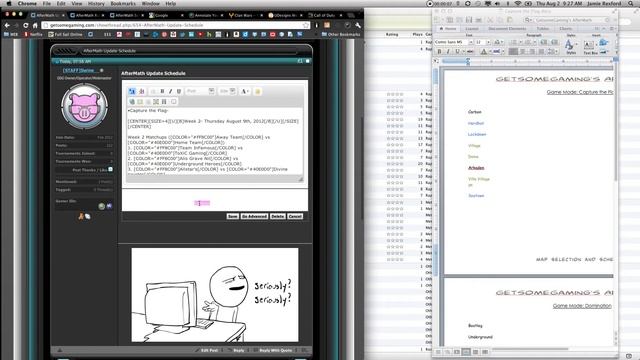Click Spotlight search icon in menu bar
The image size is (640, 360).
tap(631, 4)
